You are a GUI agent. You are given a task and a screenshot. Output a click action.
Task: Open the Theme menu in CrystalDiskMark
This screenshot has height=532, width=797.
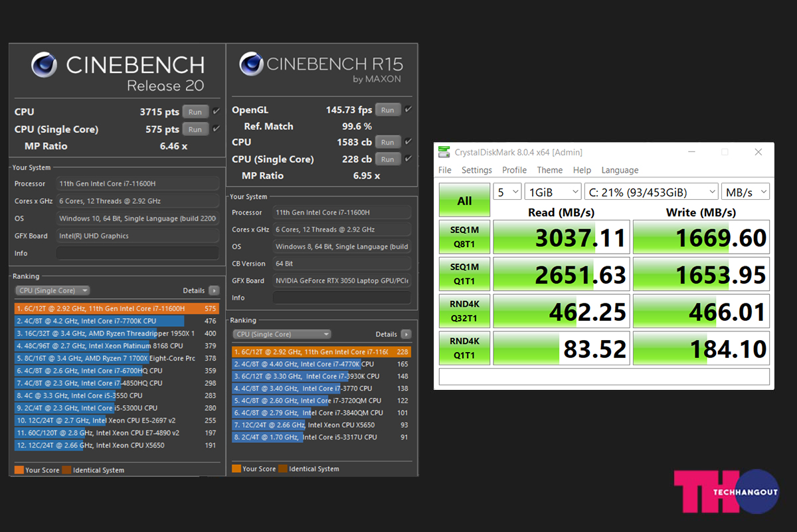pyautogui.click(x=550, y=170)
